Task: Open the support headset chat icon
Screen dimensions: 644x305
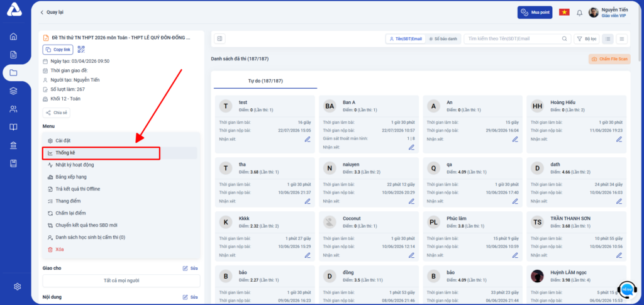Action: pos(627,289)
